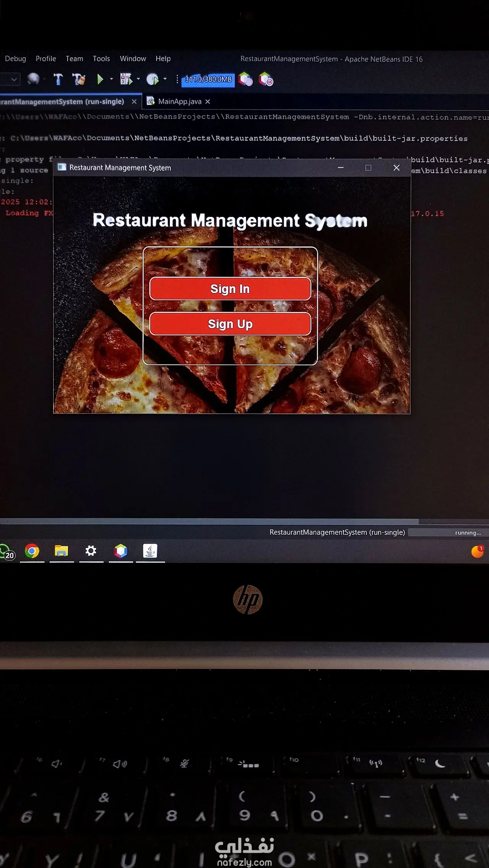Open WhatsApp taskbar icon showing 20
The image size is (489, 868).
6,552
